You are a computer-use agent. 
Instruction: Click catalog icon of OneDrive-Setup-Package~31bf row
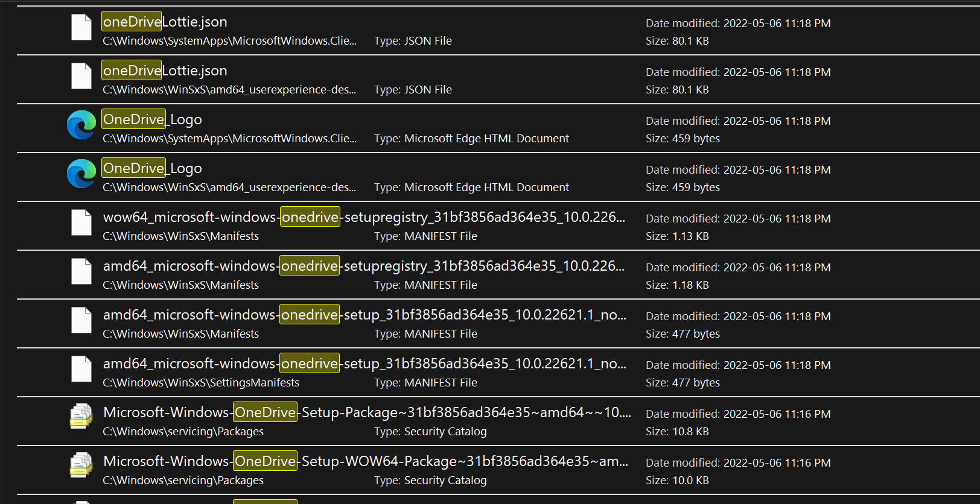tap(81, 416)
